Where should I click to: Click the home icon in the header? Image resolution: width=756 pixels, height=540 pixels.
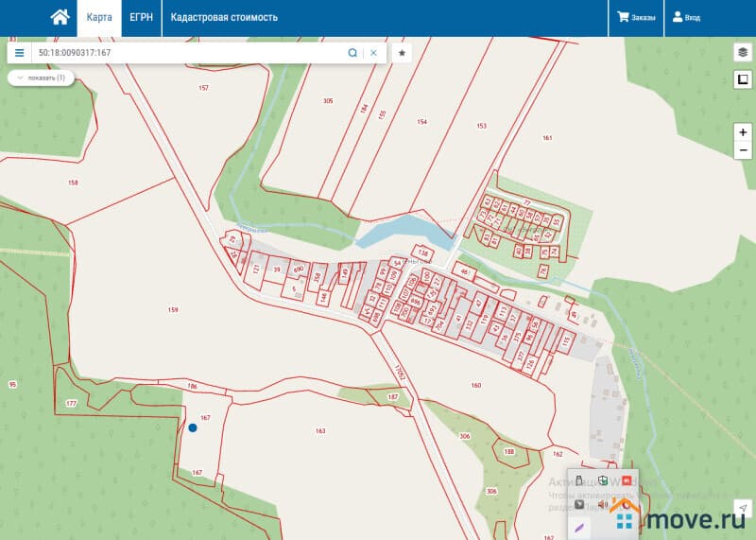click(60, 17)
